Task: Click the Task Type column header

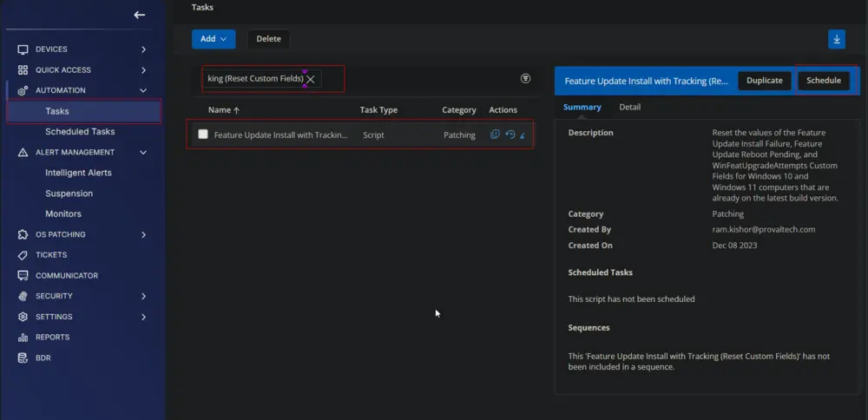Action: (378, 110)
